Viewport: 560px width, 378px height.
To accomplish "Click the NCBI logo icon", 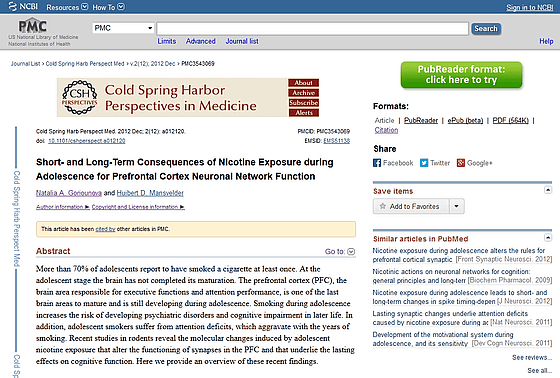I will [12, 6].
